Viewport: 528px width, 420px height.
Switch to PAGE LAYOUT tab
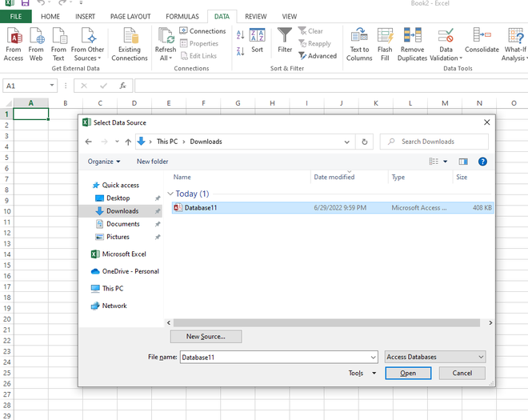click(x=130, y=17)
